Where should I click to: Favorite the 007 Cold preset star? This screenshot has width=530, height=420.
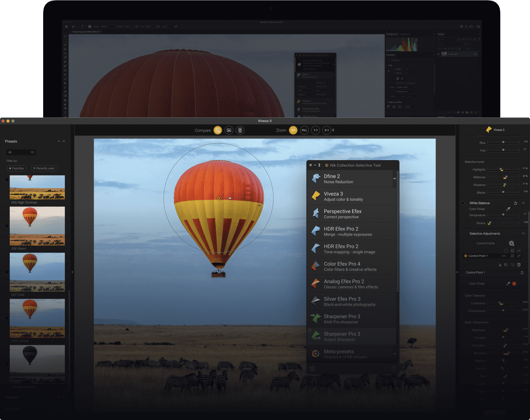tap(7, 272)
